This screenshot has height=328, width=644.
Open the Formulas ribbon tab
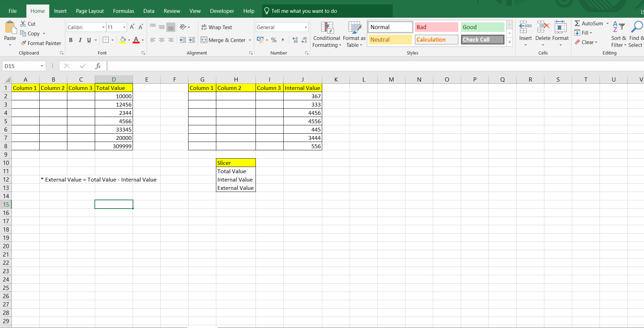tap(124, 11)
